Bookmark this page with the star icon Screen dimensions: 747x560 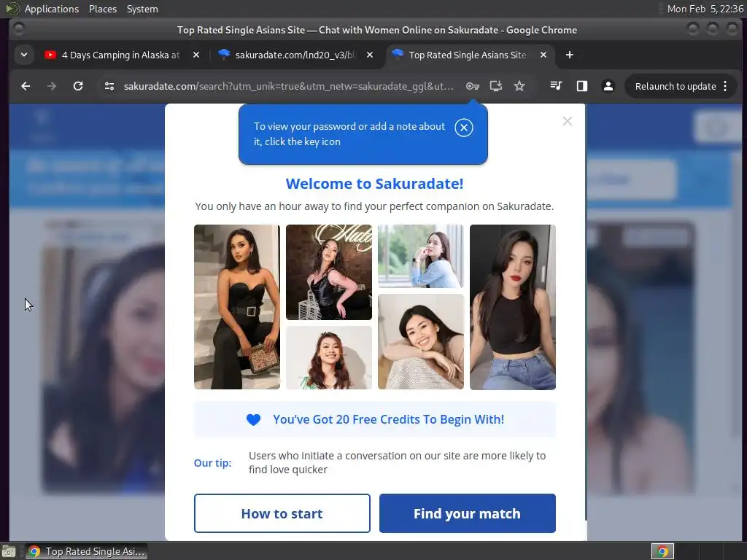[519, 86]
